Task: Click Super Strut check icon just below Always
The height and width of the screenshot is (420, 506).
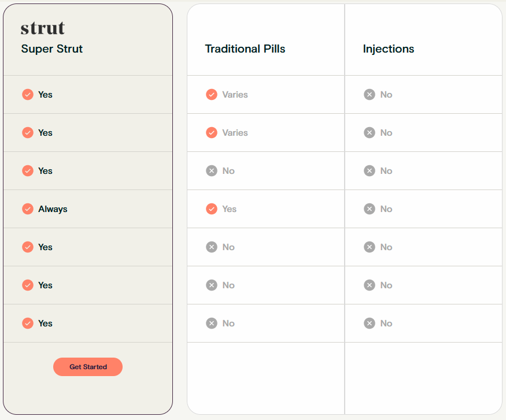Action: tap(28, 247)
